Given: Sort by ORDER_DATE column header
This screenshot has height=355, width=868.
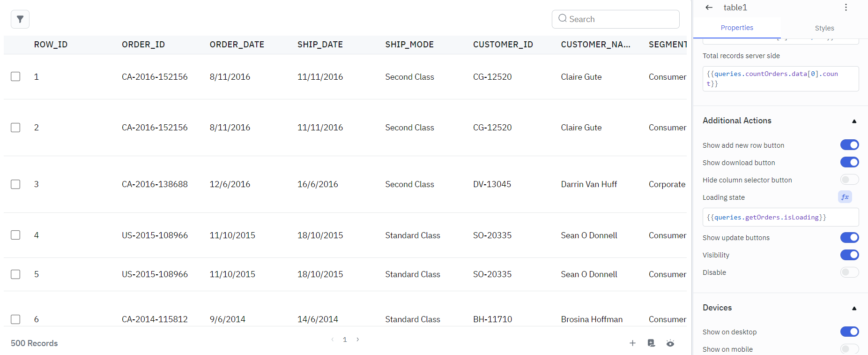Looking at the screenshot, I should (237, 45).
